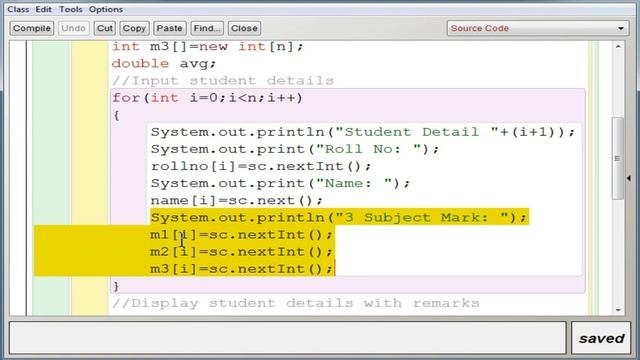The height and width of the screenshot is (360, 640).
Task: Click the 'm2[i]=sc.nextInt();' line
Action: tap(242, 252)
